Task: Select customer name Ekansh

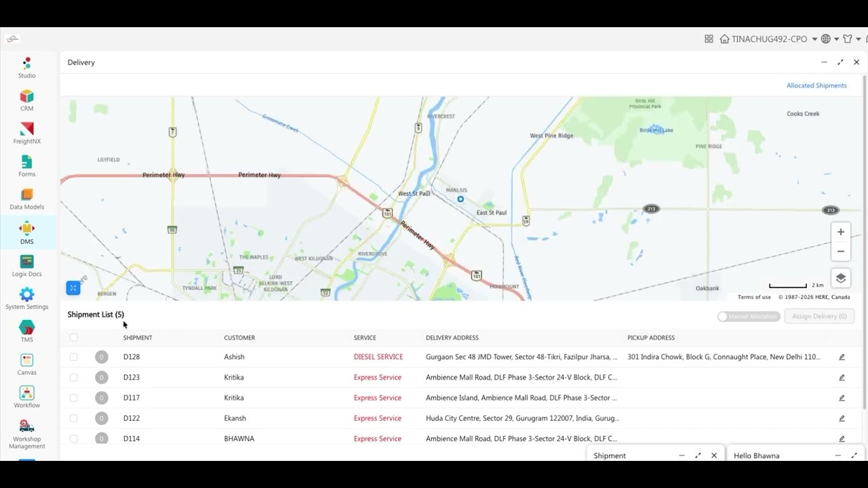Action: (235, 418)
